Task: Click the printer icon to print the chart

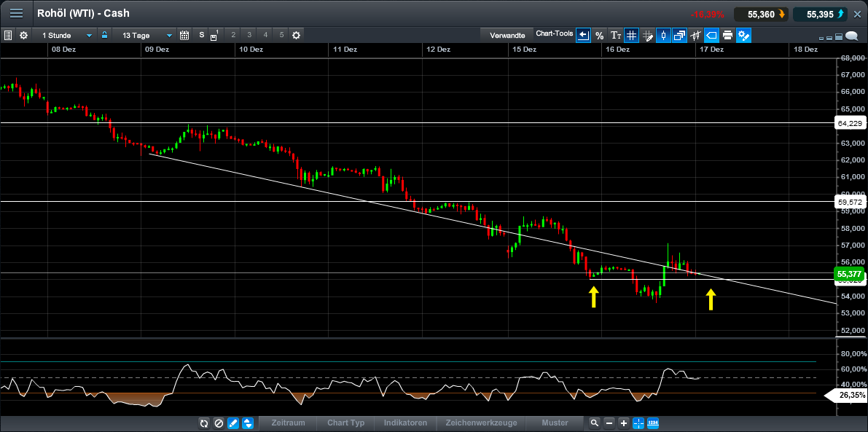Action: [x=728, y=35]
